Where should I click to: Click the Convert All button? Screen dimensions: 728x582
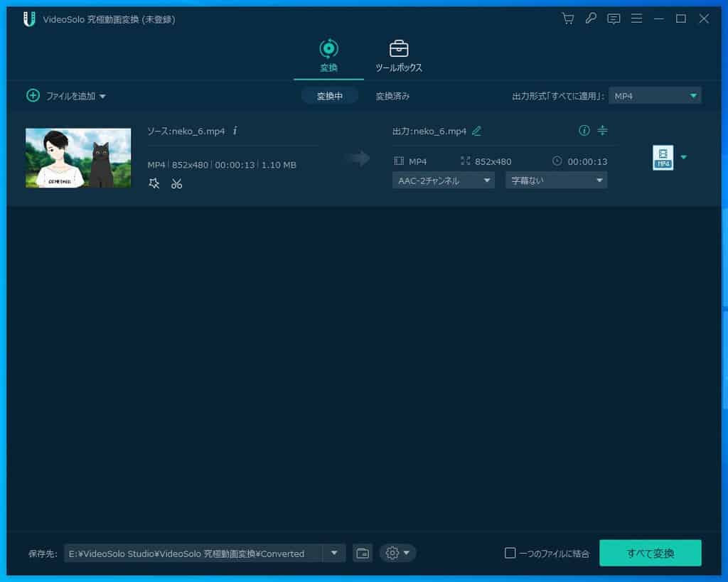[650, 553]
